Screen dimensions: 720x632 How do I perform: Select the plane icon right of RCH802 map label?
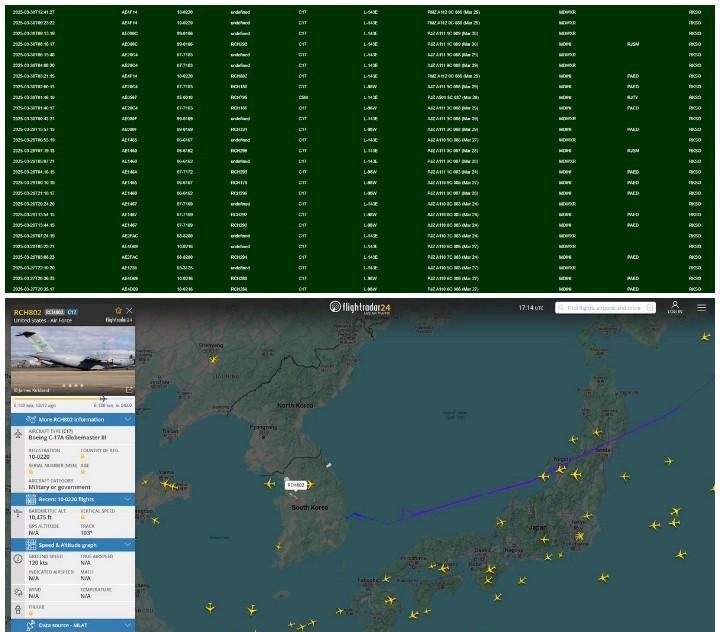311,484
